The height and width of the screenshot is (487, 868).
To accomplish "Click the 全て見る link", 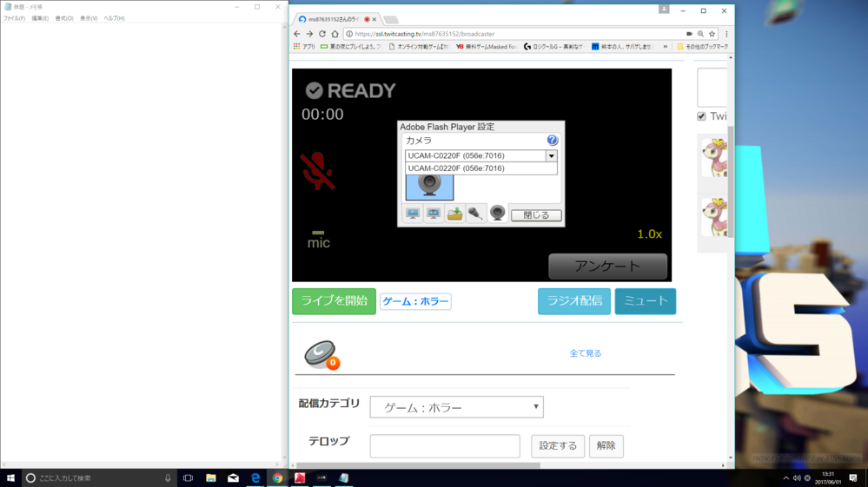I will (585, 353).
